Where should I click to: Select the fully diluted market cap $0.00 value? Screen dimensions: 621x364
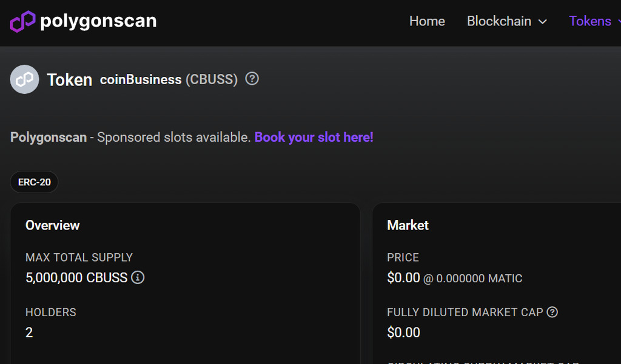click(x=403, y=333)
